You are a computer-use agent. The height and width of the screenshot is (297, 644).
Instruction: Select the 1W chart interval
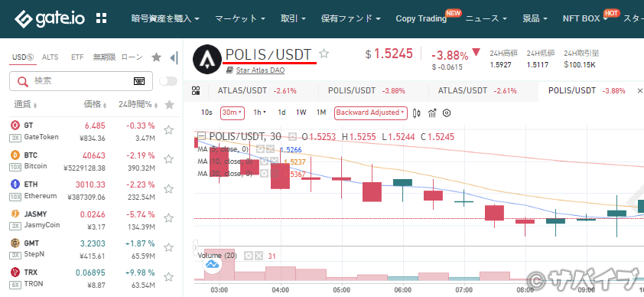301,113
